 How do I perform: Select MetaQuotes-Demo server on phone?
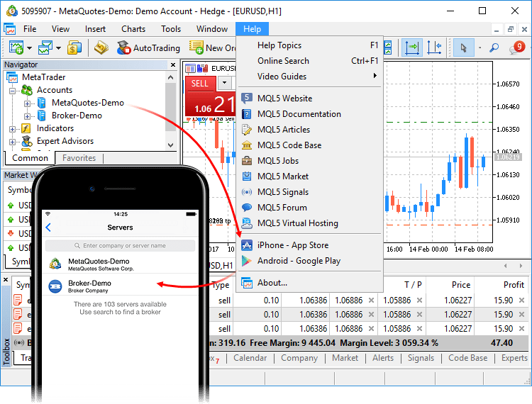click(x=120, y=264)
